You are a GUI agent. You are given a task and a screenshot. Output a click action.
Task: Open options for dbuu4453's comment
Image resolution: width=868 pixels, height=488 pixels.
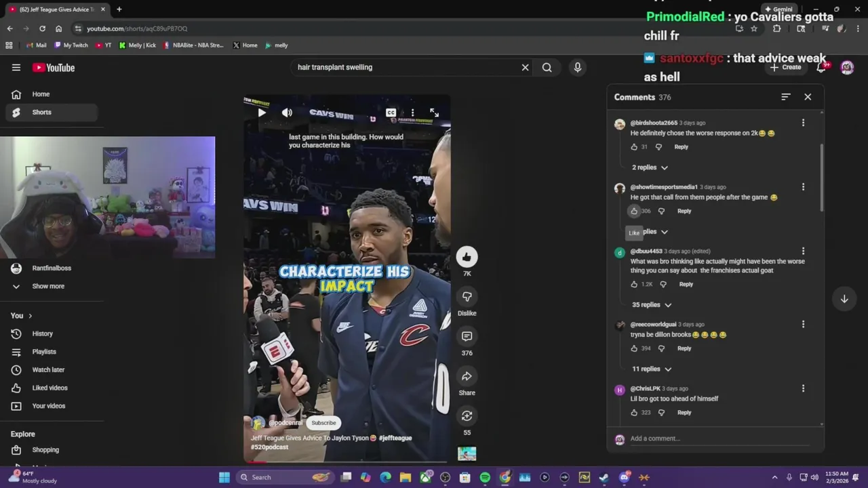pos(803,251)
